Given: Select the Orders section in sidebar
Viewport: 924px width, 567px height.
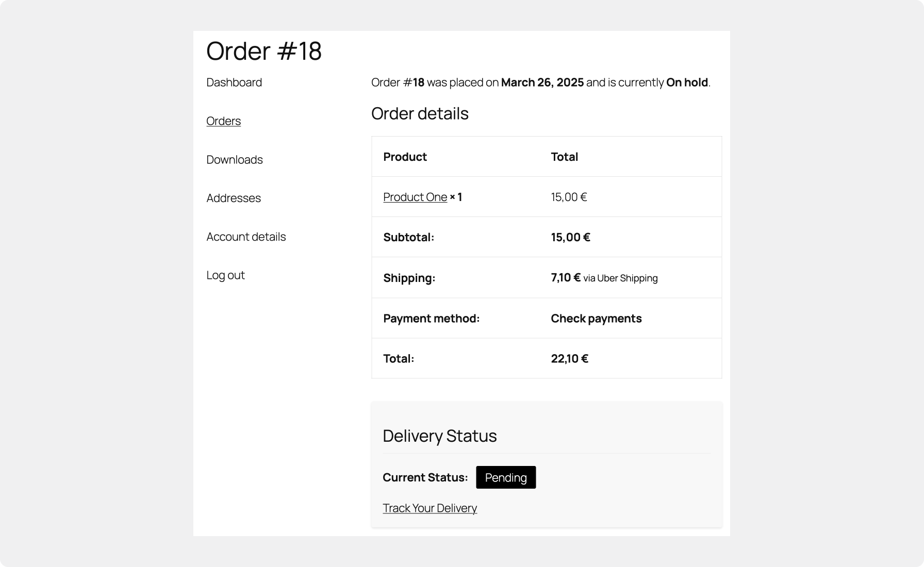Looking at the screenshot, I should 223,121.
